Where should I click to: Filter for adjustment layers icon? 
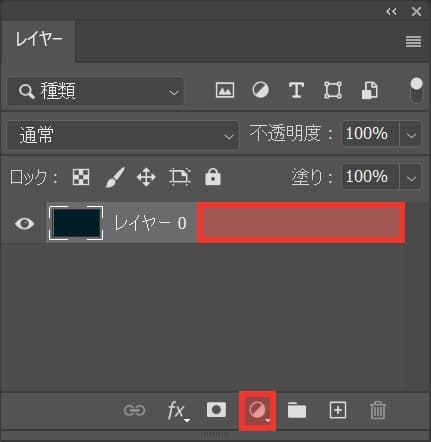[x=261, y=90]
